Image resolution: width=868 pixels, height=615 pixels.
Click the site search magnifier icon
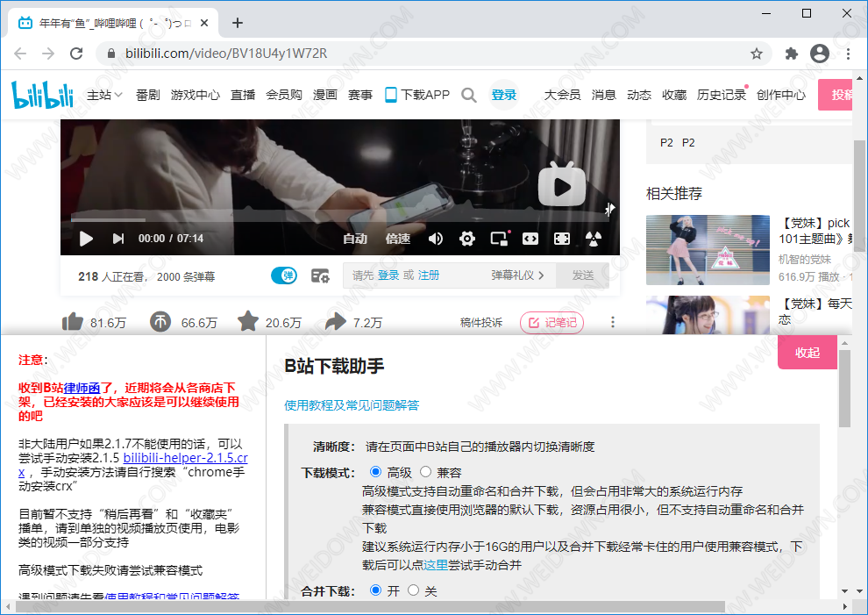click(x=469, y=96)
